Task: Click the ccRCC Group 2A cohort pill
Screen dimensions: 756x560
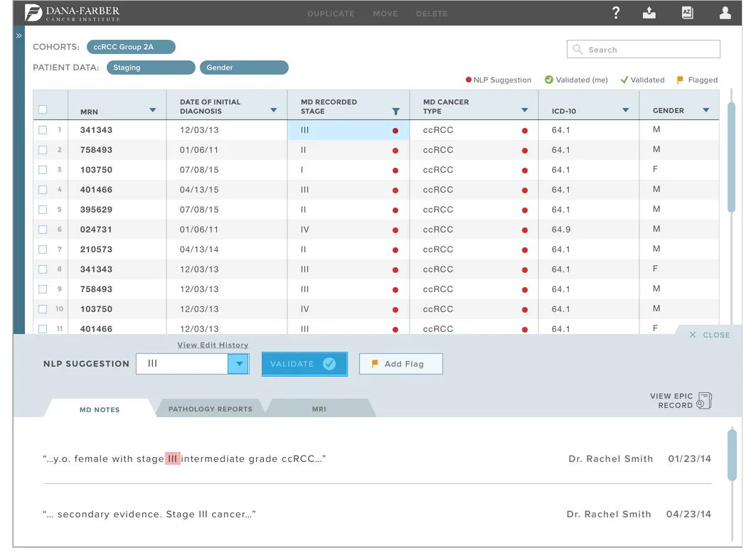Action: [x=131, y=47]
